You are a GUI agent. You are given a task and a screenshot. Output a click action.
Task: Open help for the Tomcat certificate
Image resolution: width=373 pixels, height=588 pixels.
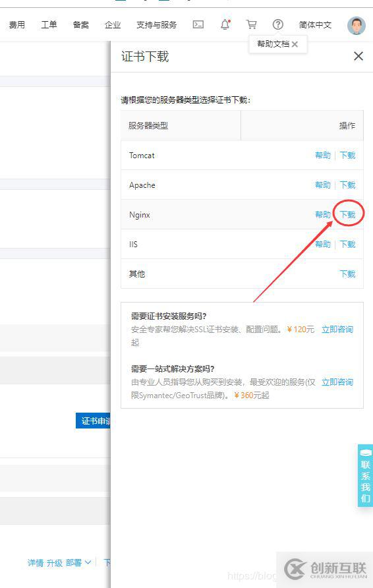coord(323,156)
